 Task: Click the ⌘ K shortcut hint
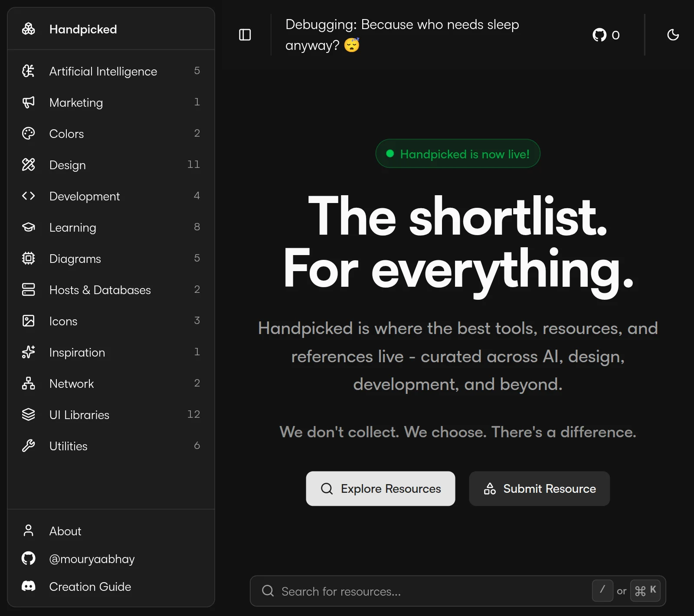tap(645, 590)
